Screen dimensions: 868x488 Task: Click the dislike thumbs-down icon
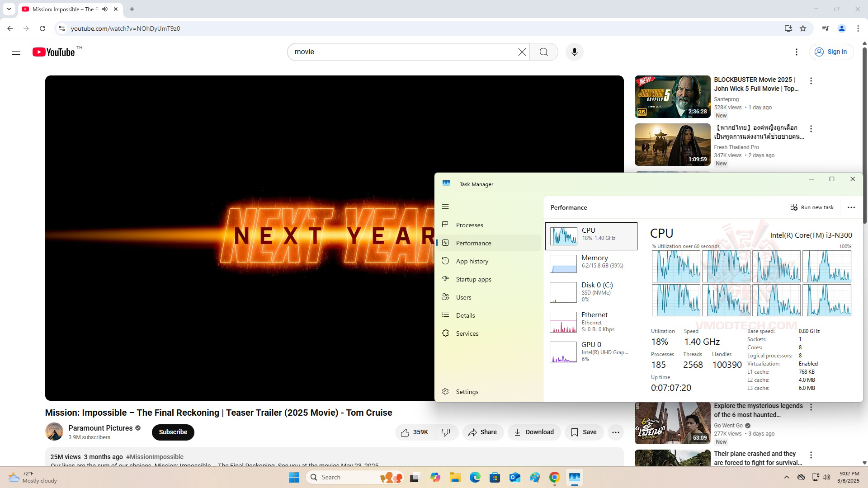click(x=446, y=432)
